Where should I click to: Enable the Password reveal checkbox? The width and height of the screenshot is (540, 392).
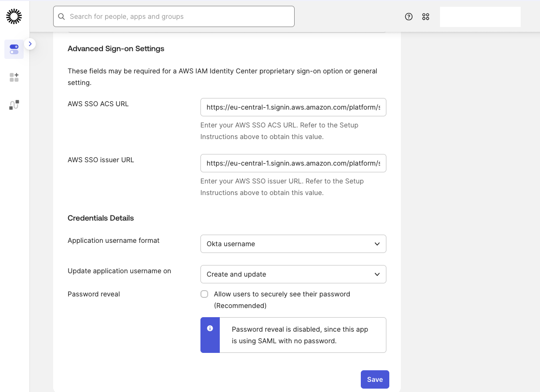pos(204,294)
